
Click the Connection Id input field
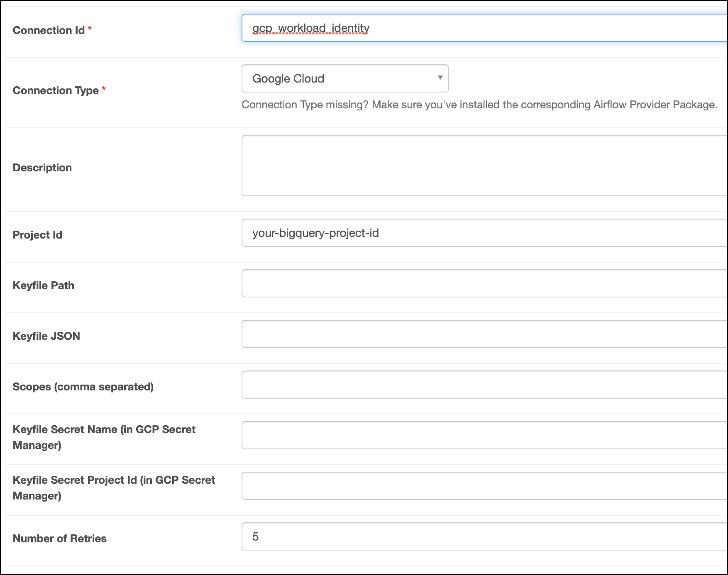pos(457,28)
